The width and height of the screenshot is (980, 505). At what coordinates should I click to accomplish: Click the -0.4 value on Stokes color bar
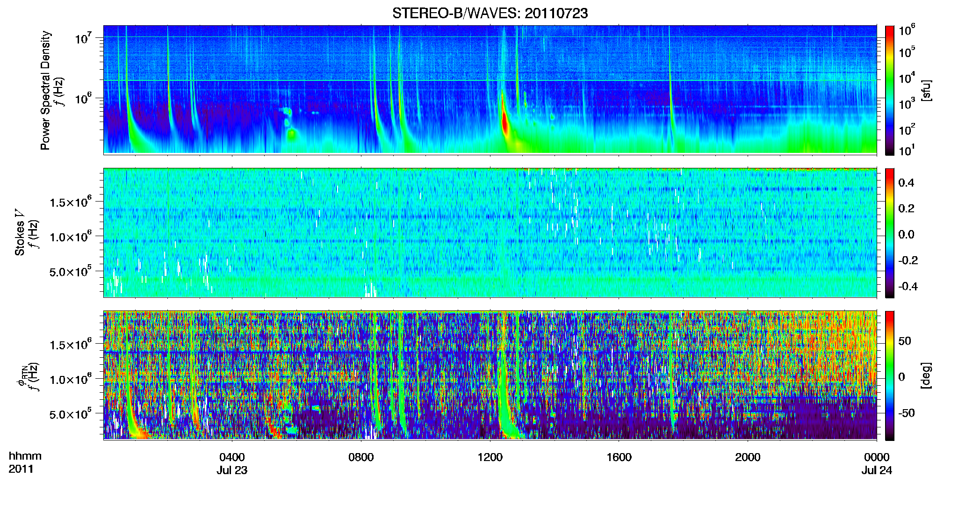[x=908, y=286]
